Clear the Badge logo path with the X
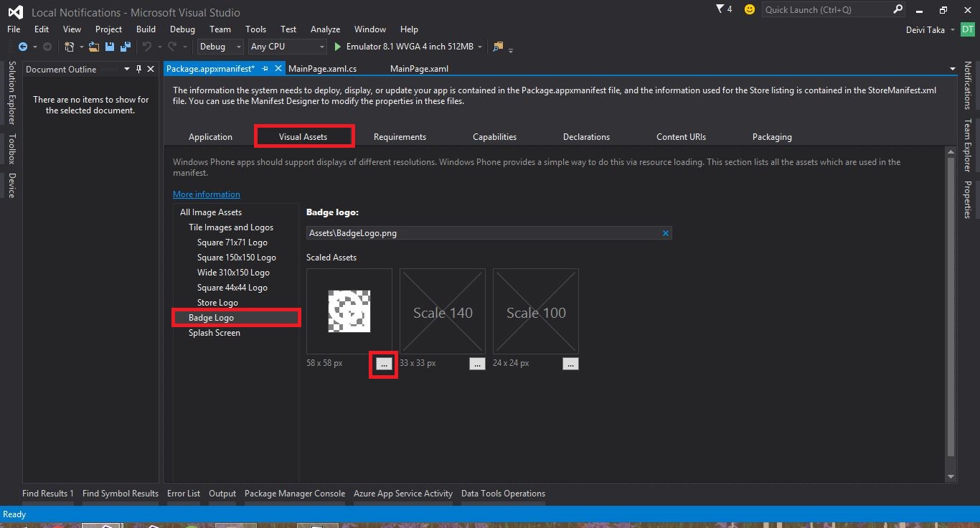This screenshot has height=528, width=980. point(666,233)
